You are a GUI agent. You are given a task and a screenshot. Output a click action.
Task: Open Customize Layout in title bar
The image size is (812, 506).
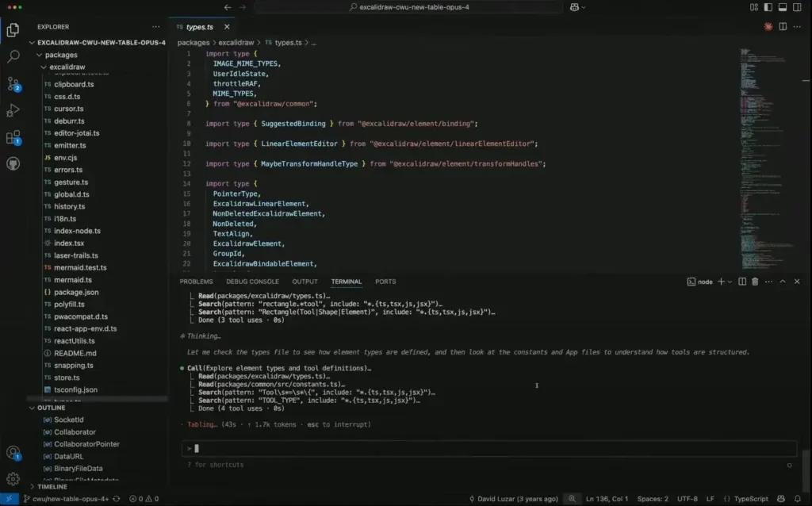[754, 7]
